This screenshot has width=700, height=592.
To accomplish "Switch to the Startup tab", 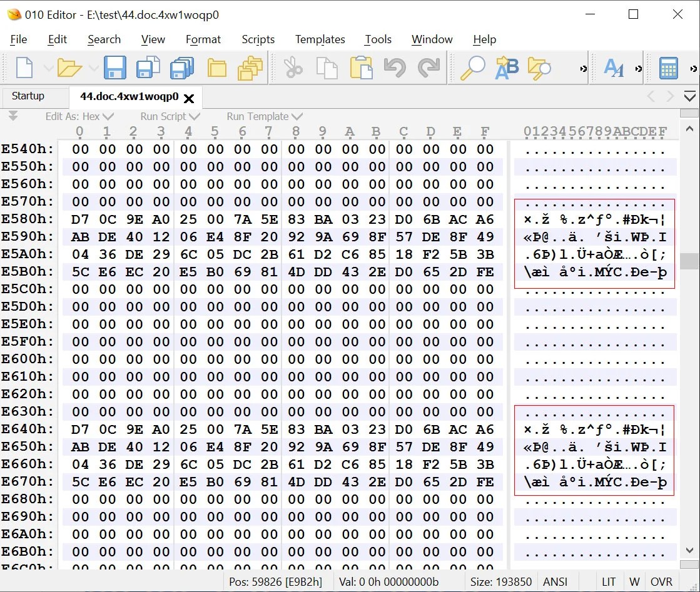I will point(28,96).
